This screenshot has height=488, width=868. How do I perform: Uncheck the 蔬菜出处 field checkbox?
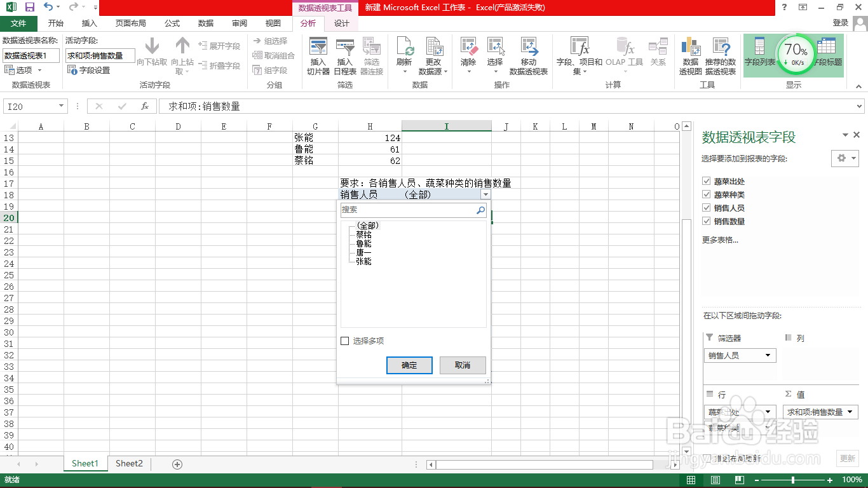707,180
